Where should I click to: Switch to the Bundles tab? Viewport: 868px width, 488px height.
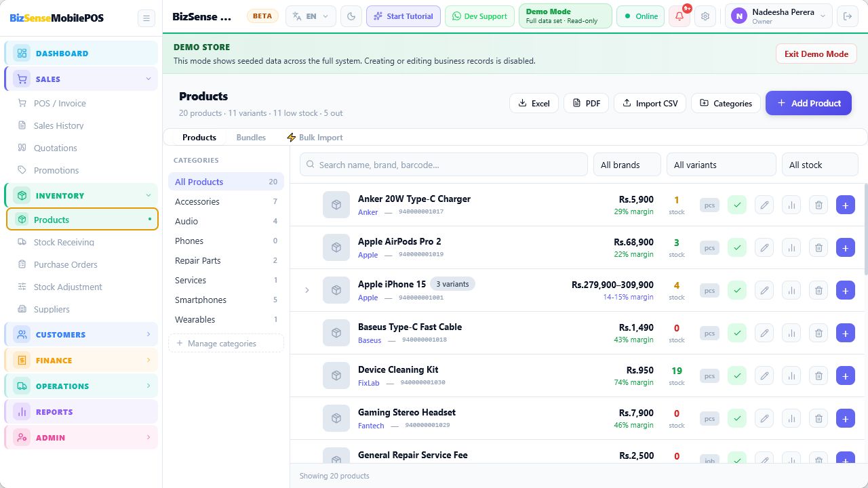[x=251, y=137]
